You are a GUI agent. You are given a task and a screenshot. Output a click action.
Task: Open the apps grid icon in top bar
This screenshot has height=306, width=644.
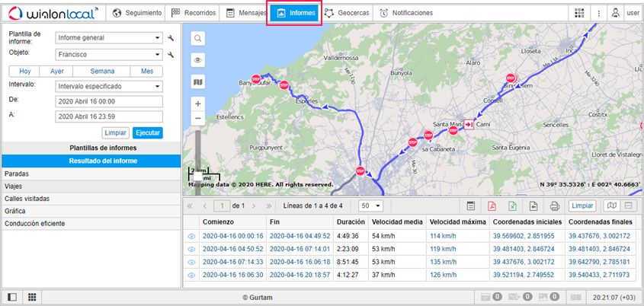coord(580,13)
